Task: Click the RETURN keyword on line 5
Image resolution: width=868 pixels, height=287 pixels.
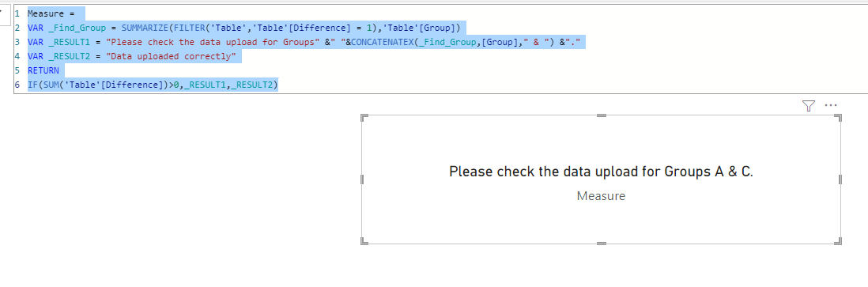Action: pyautogui.click(x=43, y=71)
